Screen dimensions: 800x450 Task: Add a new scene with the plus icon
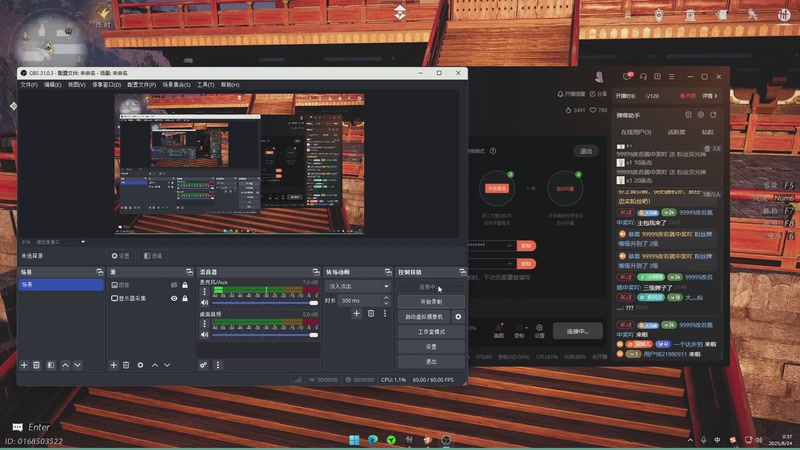point(24,365)
